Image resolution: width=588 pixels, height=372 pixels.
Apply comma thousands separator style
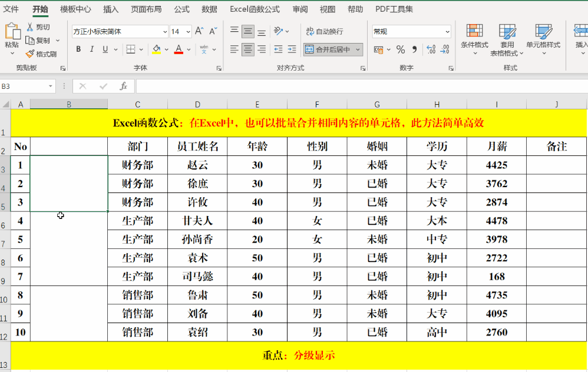click(414, 49)
